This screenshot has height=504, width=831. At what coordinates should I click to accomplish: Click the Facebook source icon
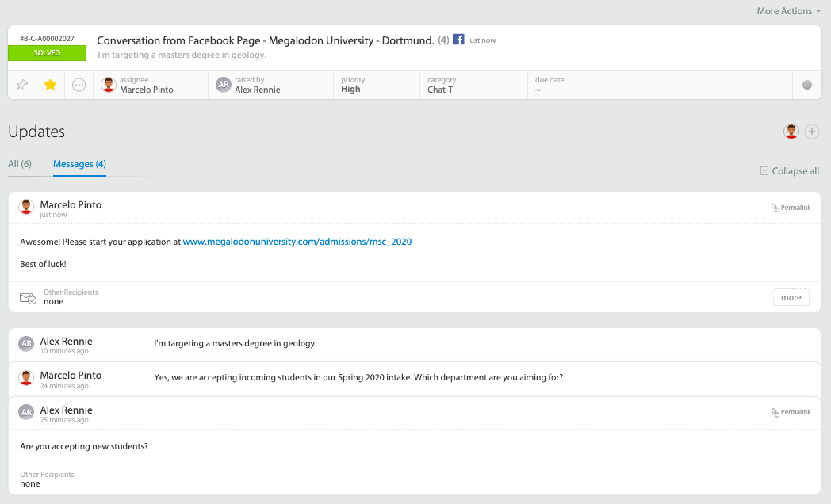tap(458, 39)
